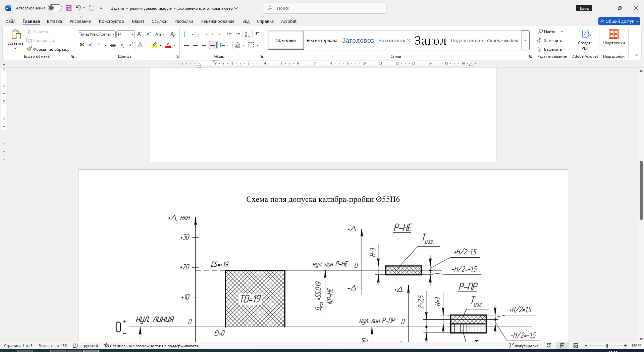Switch to the Рецензирование tab
This screenshot has width=644, height=352.
(218, 21)
